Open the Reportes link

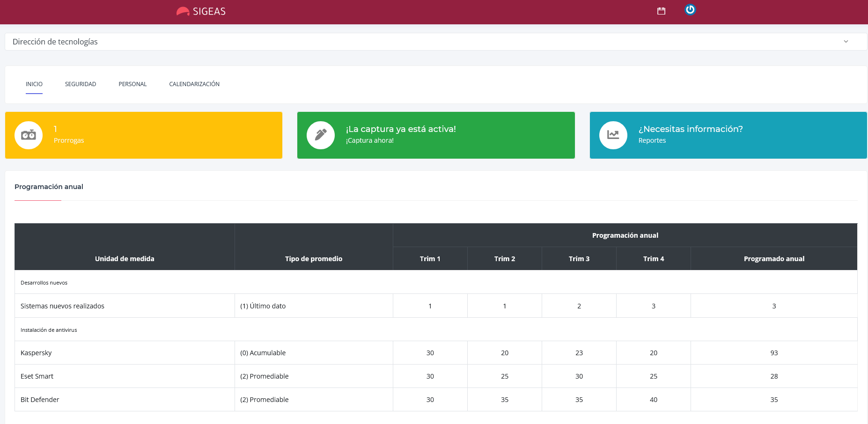pyautogui.click(x=652, y=140)
